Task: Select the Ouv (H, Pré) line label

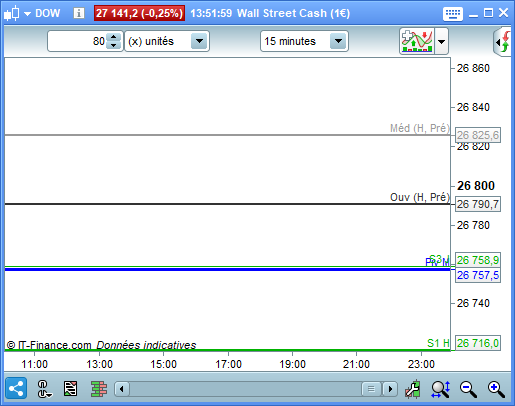Action: pos(420,197)
